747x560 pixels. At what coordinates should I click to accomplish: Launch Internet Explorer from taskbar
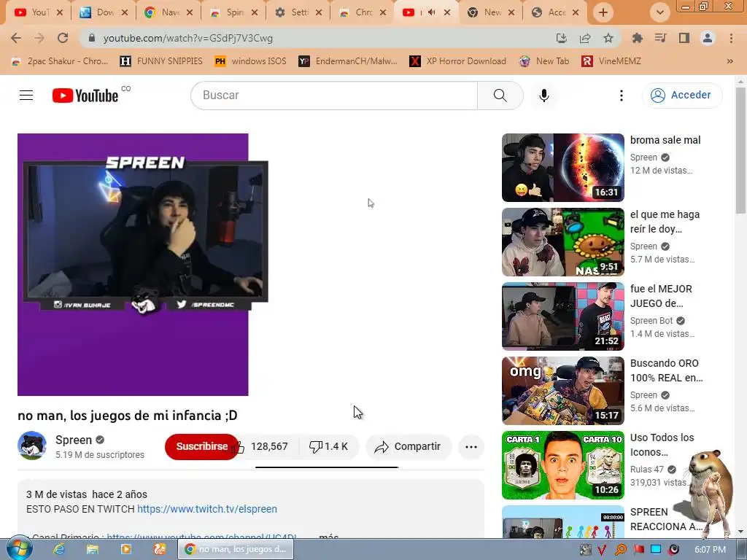[x=59, y=550]
